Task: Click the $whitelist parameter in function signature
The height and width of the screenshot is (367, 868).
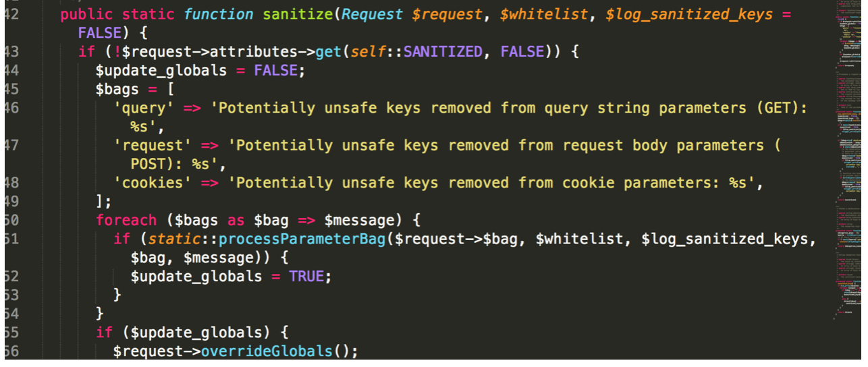Action: click(x=544, y=14)
